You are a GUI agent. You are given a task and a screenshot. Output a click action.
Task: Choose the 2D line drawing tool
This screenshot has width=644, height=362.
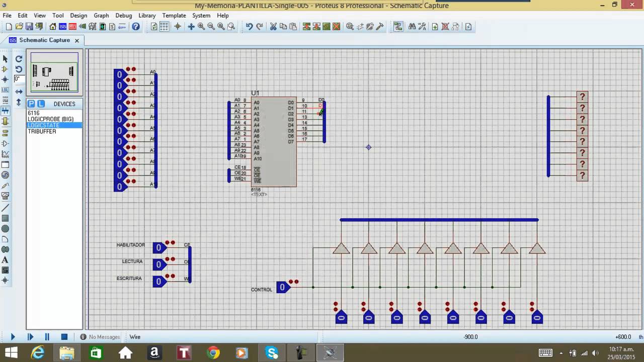pos(6,208)
